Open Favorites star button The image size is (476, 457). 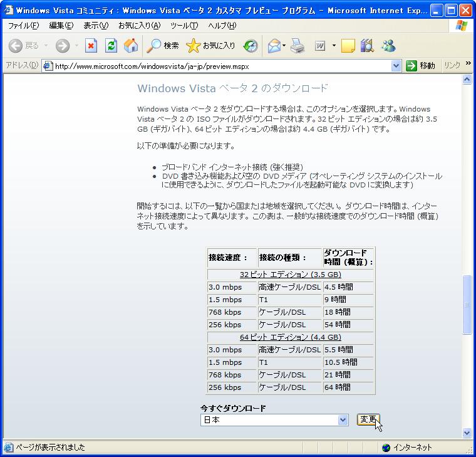pyautogui.click(x=210, y=46)
